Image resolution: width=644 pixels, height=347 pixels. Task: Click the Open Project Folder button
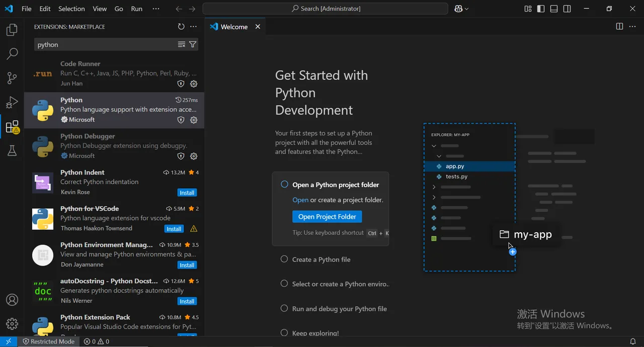coord(327,217)
